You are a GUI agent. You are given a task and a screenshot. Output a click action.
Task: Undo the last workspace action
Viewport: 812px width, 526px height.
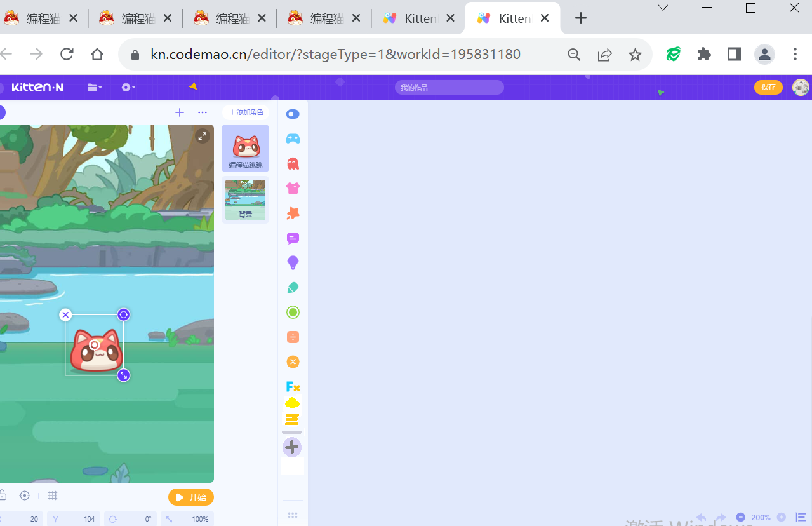[x=702, y=518]
